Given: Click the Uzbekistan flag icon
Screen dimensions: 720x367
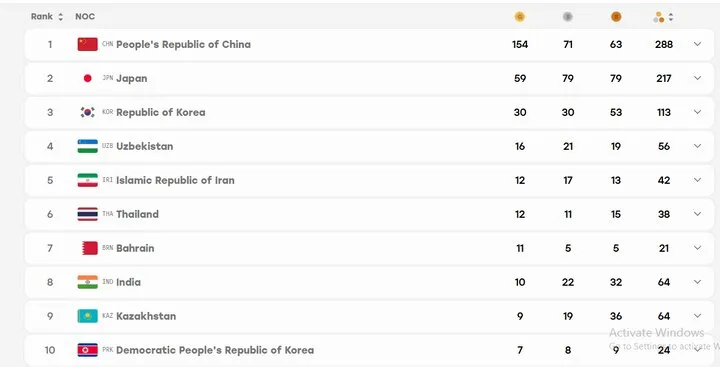Looking at the screenshot, I should click(87, 146).
